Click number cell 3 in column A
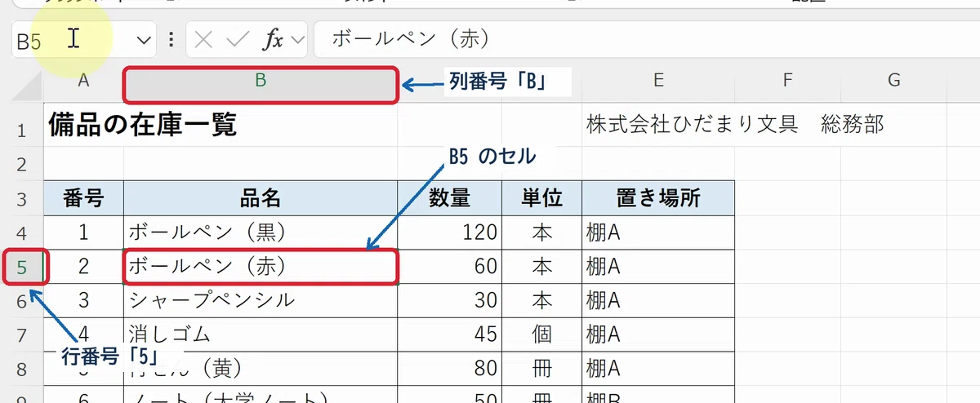Image resolution: width=980 pixels, height=403 pixels. [83, 300]
